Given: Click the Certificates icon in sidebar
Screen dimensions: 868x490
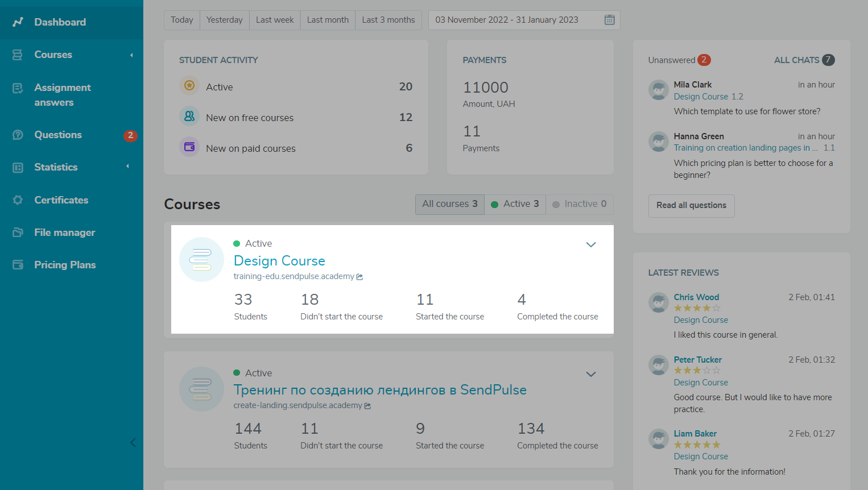Looking at the screenshot, I should point(18,200).
